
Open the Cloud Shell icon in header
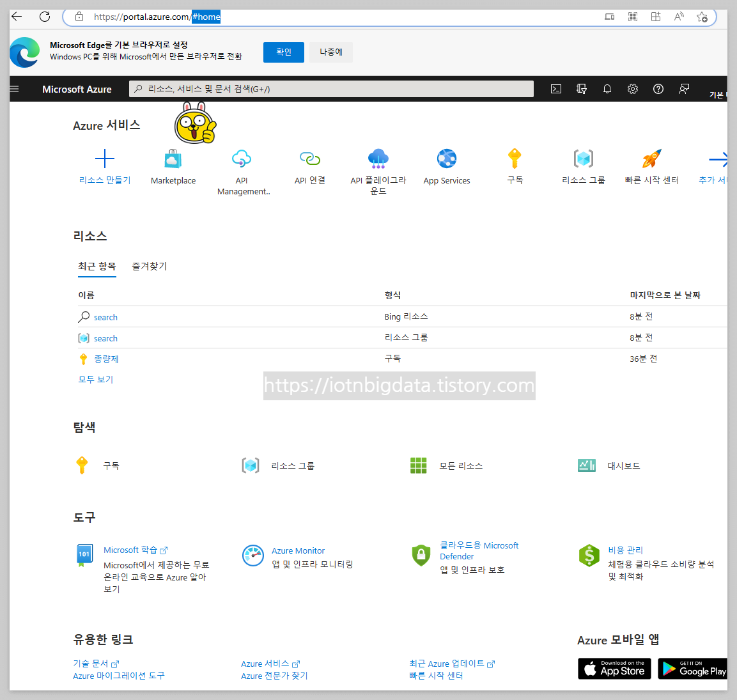point(556,89)
